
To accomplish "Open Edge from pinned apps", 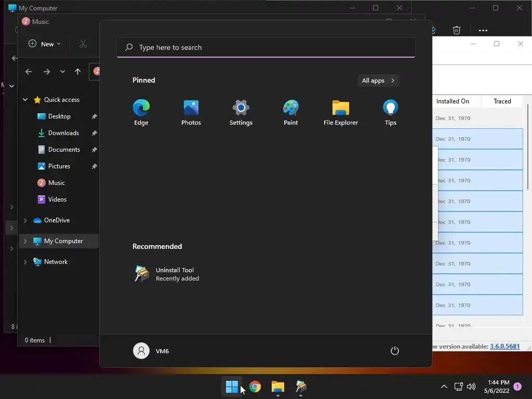I will click(141, 112).
